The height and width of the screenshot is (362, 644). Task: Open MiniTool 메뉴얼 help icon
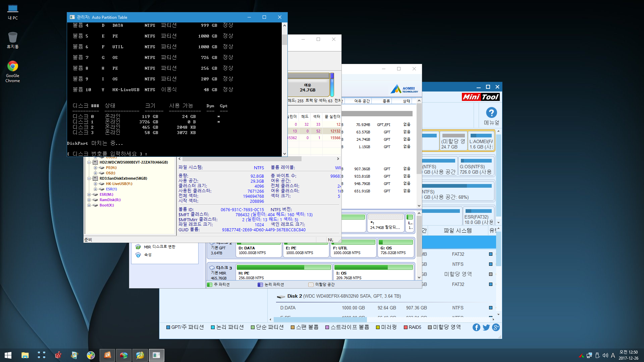(491, 116)
